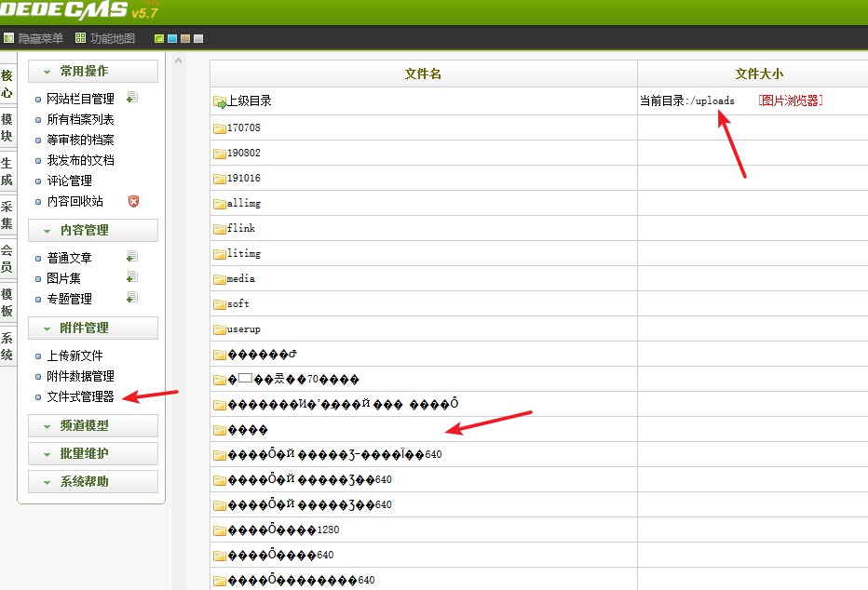The image size is (868, 590).
Task: Click the scroll-up arrow beside the sidebar
Action: [x=179, y=60]
